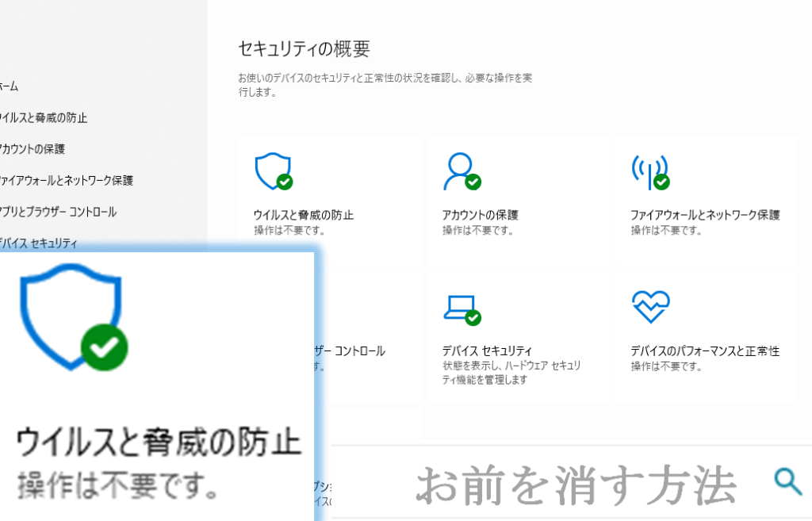
Task: Open アカウントの保護 from the sidebar
Action: pos(33,149)
